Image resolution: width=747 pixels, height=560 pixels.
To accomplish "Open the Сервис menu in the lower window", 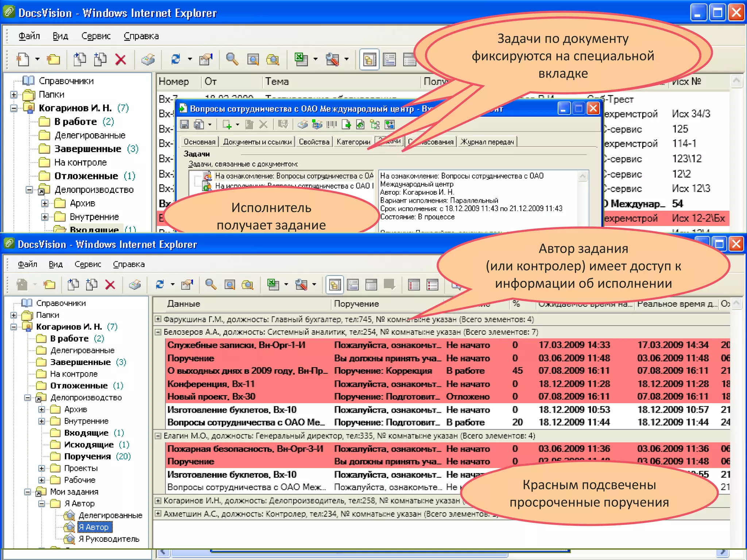I will coord(88,264).
